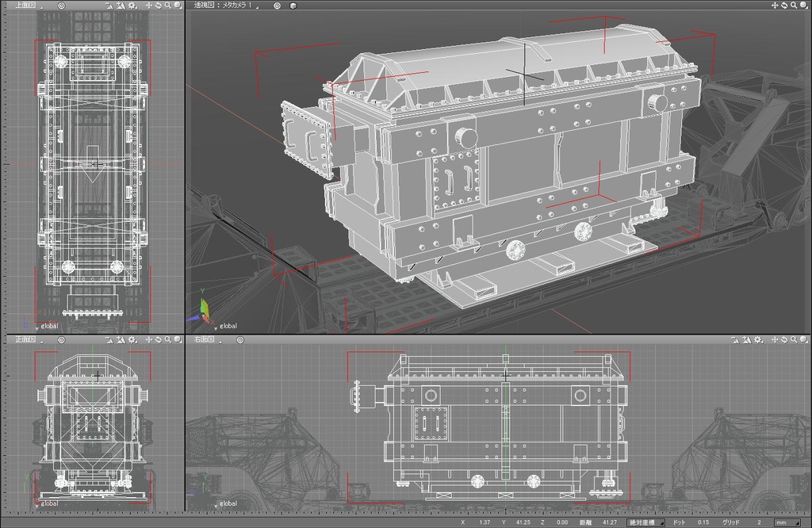
Task: Open the 右面図 view selector in bottom-right viewport
Action: pos(208,339)
